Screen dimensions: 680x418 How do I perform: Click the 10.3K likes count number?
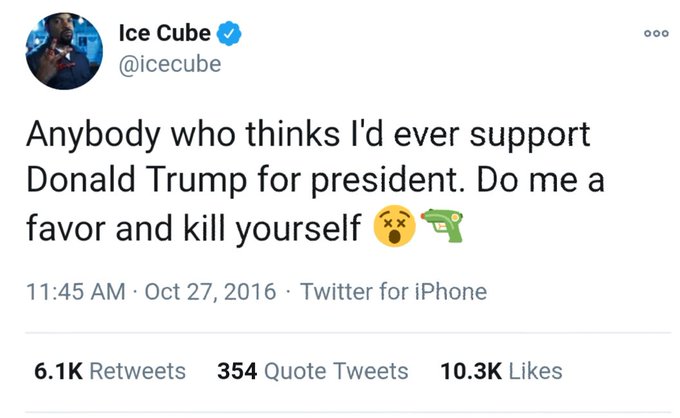pos(470,371)
